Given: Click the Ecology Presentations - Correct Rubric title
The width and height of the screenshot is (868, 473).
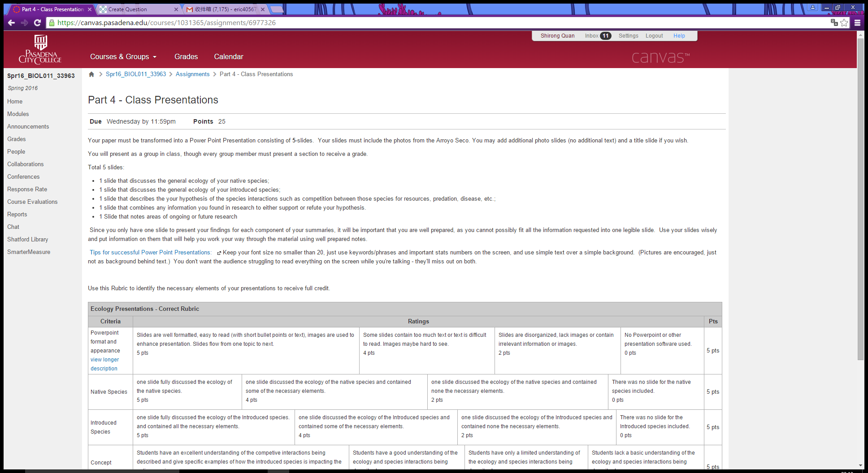Looking at the screenshot, I should click(x=145, y=309).
